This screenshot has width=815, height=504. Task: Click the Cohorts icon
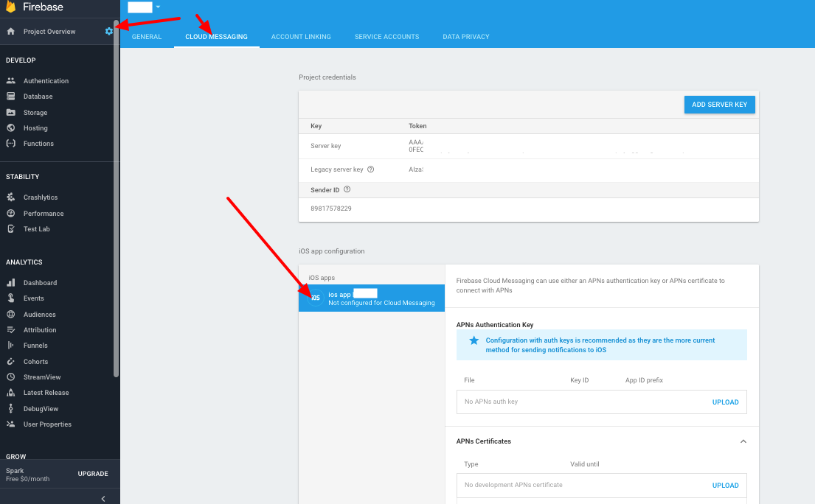pyautogui.click(x=10, y=361)
